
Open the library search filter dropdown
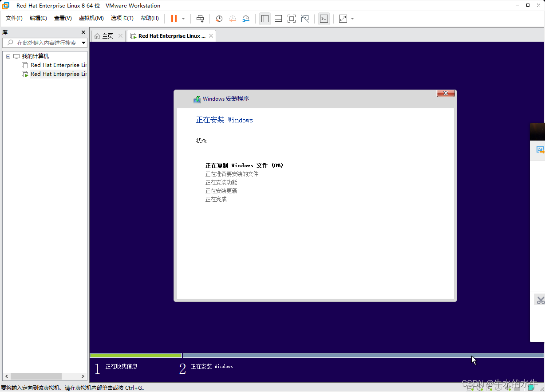click(84, 43)
